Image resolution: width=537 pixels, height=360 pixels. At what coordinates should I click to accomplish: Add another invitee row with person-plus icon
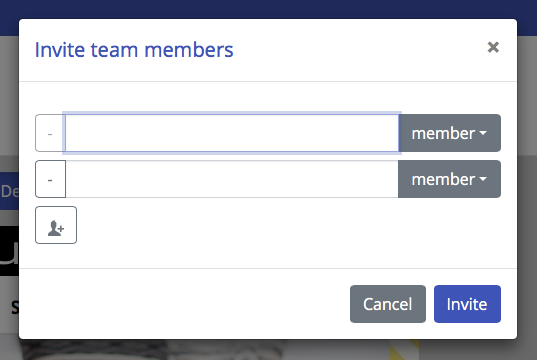click(56, 225)
